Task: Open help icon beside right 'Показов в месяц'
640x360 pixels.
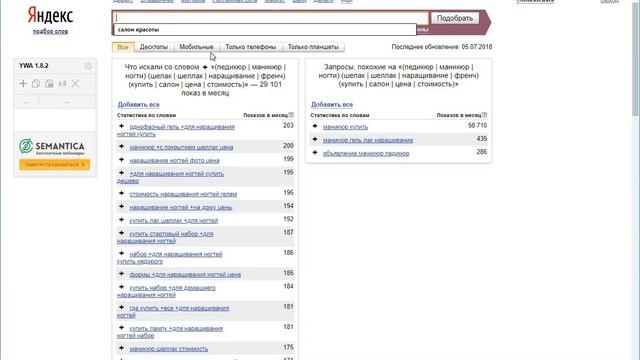Action: click(x=484, y=115)
